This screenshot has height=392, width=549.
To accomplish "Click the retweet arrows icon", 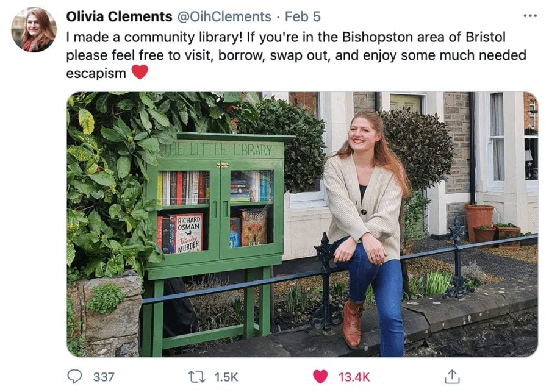I will tap(196, 377).
